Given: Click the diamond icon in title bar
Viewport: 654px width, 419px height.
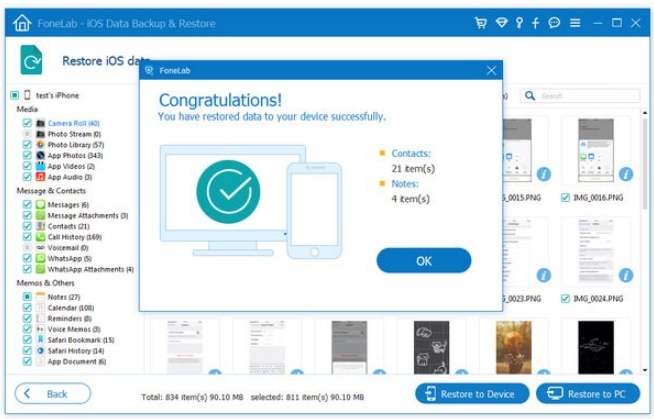Looking at the screenshot, I should 501,23.
